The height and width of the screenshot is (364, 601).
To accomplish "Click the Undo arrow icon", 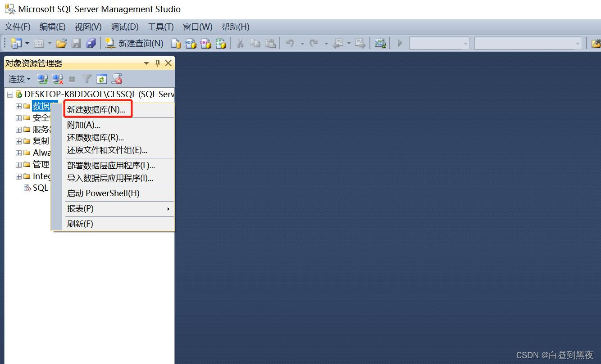I will point(290,43).
